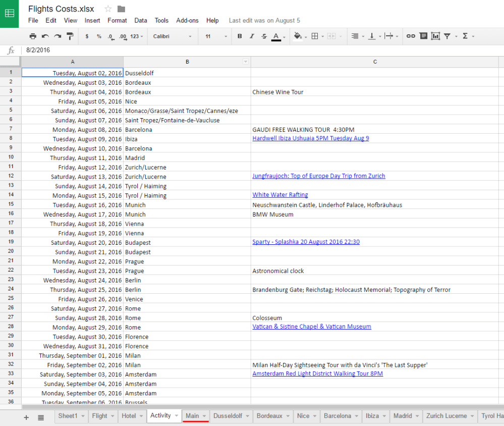
Task: Insert a chart from toolbar
Action: pos(435,36)
